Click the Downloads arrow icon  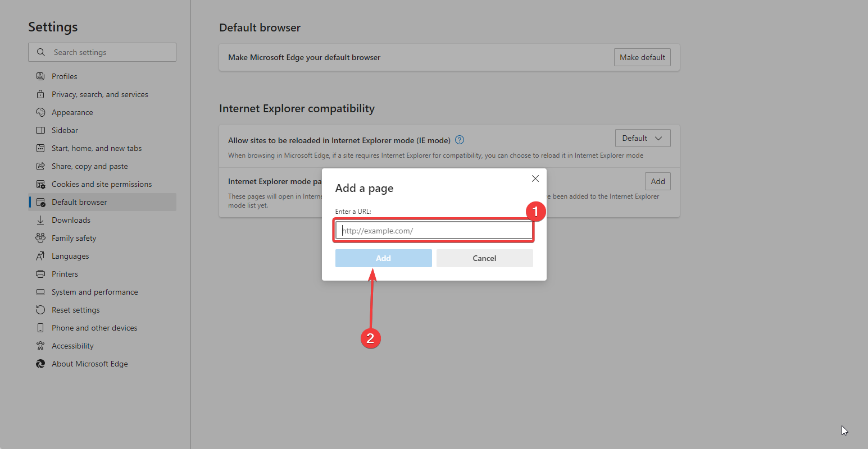click(x=40, y=220)
